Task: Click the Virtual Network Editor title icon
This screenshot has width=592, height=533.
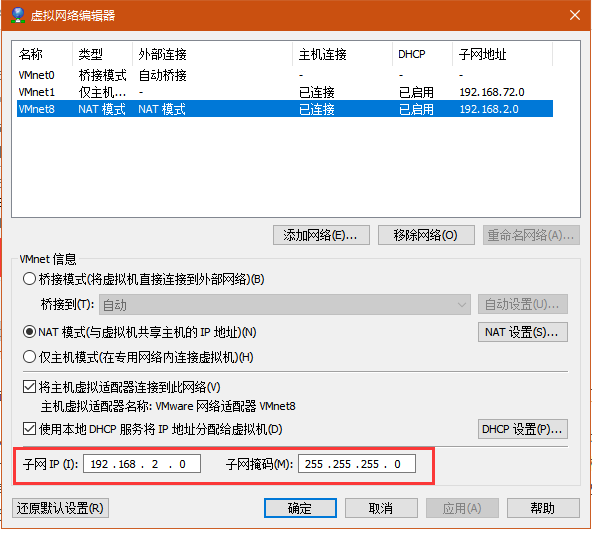Action: 18,15
